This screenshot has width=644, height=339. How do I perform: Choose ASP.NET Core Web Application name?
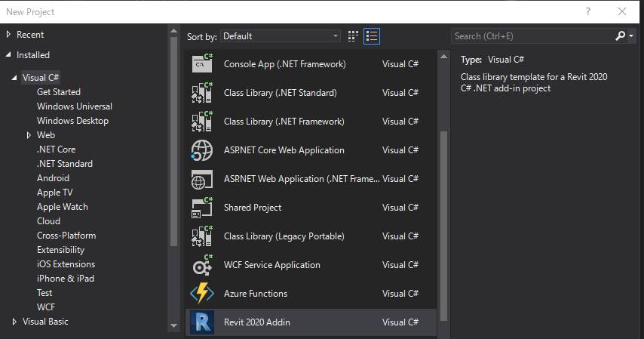point(284,150)
